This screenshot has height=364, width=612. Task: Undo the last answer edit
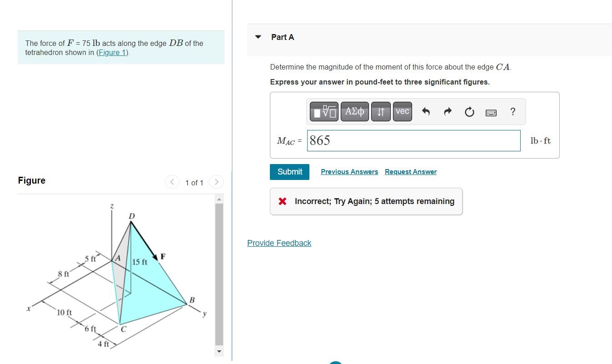(x=426, y=111)
